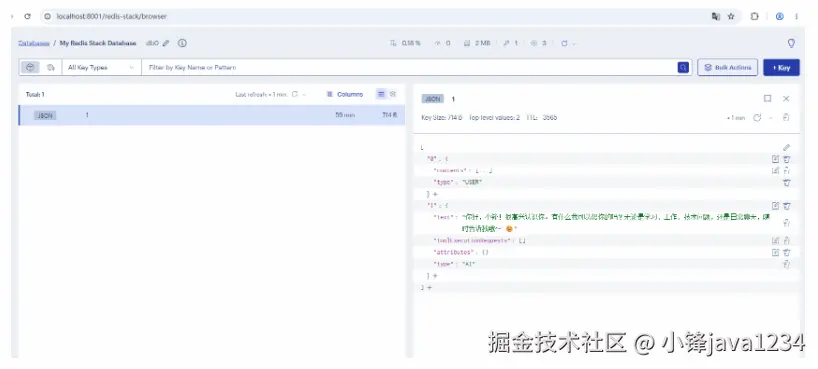Reload the browser page
Screen dimensions: 818x369
[x=28, y=17]
